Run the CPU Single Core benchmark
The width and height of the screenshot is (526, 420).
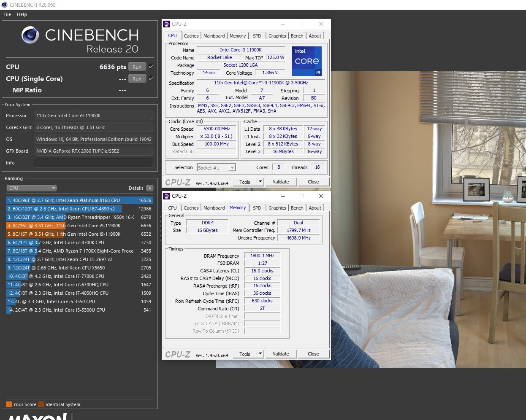[137, 79]
